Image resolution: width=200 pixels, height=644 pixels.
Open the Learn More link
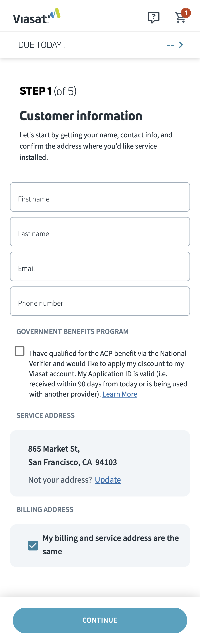point(120,394)
